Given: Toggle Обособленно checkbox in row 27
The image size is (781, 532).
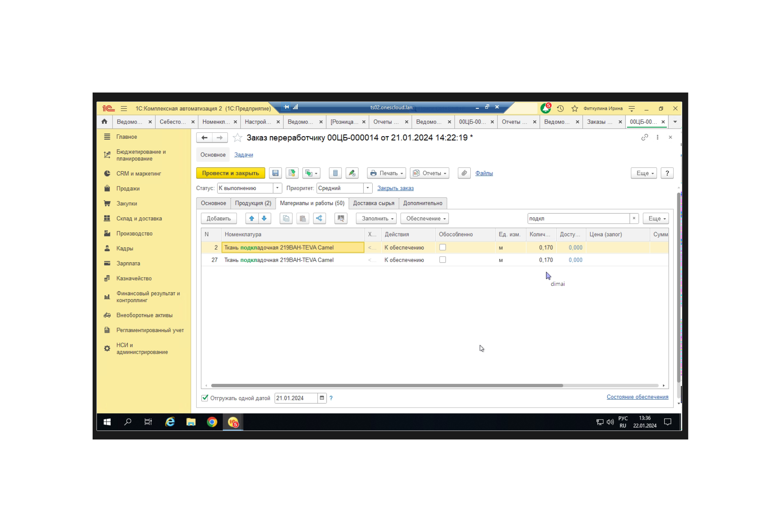Looking at the screenshot, I should tap(442, 259).
